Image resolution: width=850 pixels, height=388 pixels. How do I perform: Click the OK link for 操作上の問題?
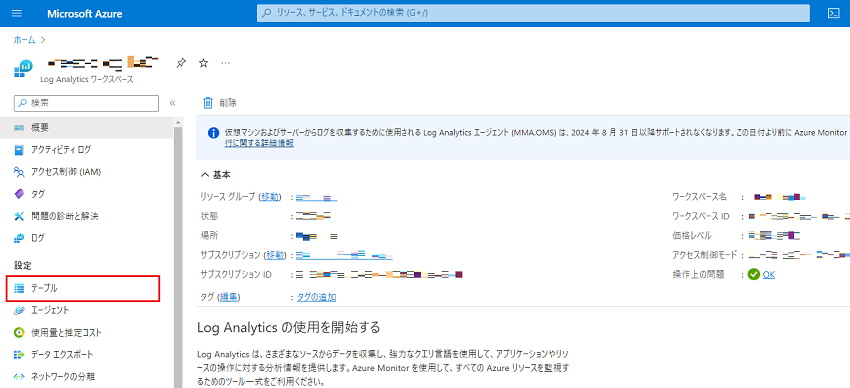[x=769, y=275]
